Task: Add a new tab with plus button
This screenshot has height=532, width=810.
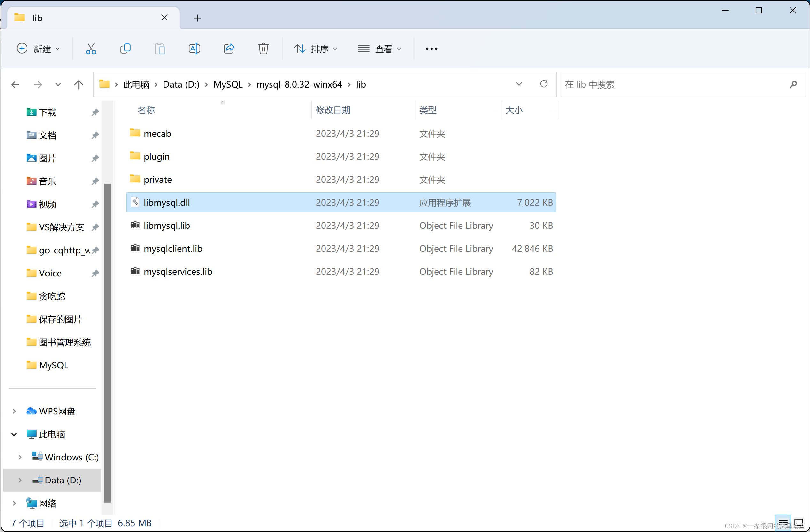Action: (x=197, y=18)
